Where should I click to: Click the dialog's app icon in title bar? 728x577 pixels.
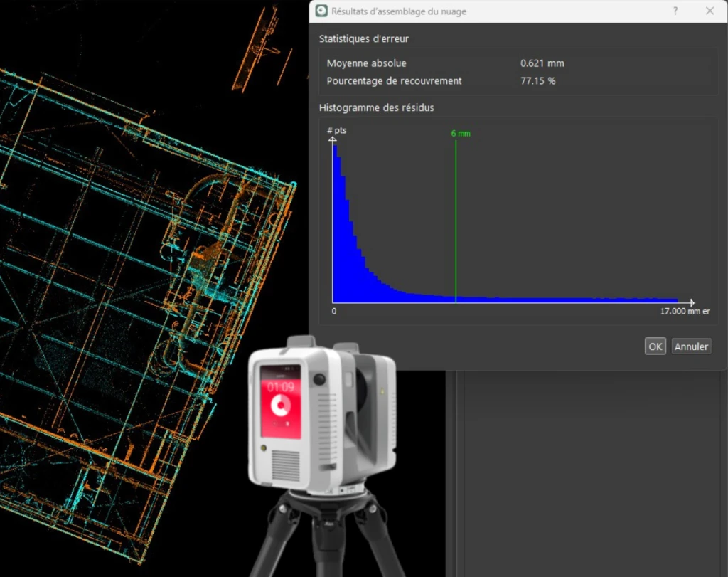321,11
